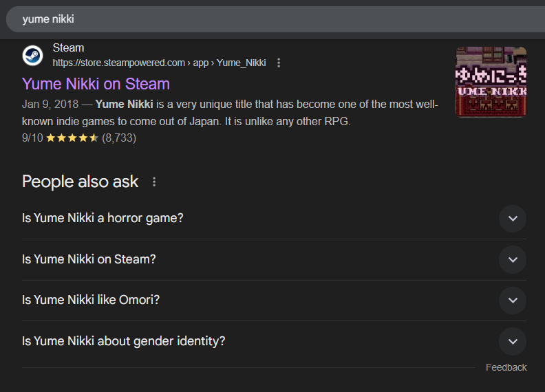
Task: Click the 9/10 star rating
Action: [79, 138]
